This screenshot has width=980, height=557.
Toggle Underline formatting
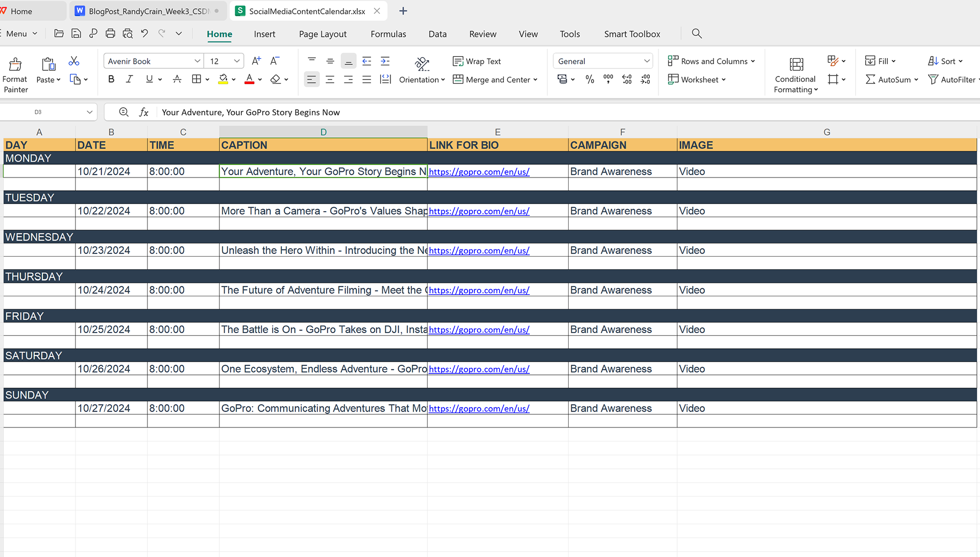click(149, 80)
